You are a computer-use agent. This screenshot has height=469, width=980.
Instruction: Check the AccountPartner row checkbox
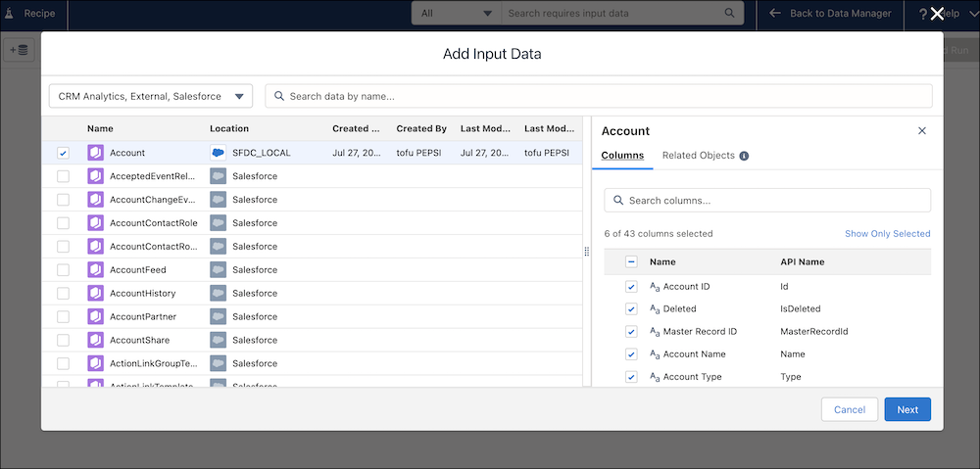(x=63, y=316)
